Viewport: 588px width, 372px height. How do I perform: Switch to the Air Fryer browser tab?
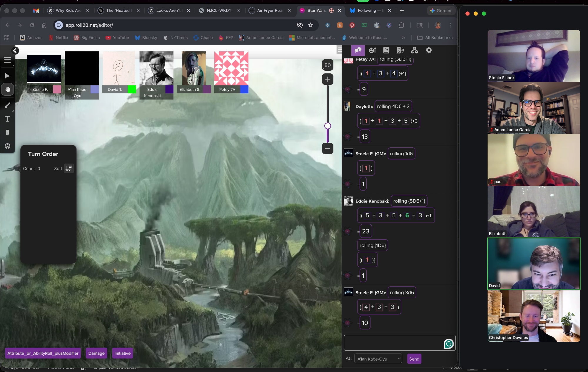tap(269, 11)
